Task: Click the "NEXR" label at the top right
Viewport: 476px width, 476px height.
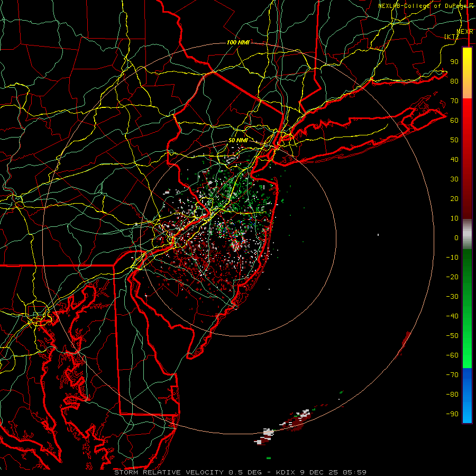Action: (x=465, y=32)
